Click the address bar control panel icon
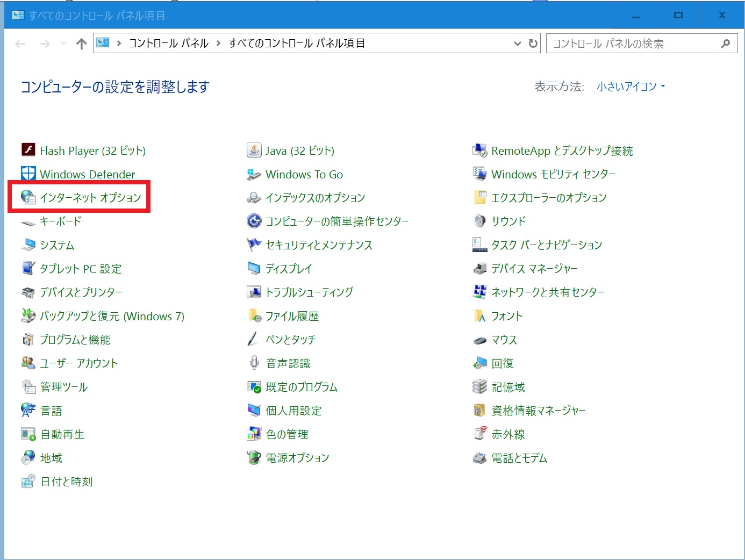The width and height of the screenshot is (745, 560). 103,43
